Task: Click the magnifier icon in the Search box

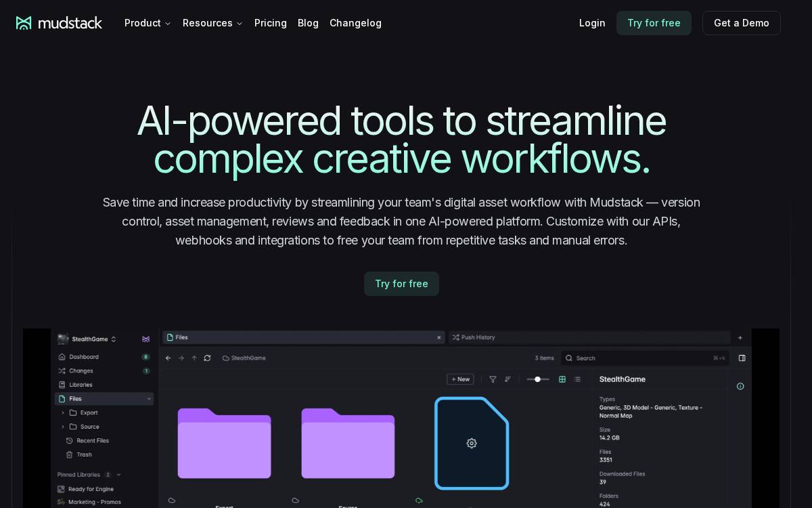Action: click(x=569, y=358)
